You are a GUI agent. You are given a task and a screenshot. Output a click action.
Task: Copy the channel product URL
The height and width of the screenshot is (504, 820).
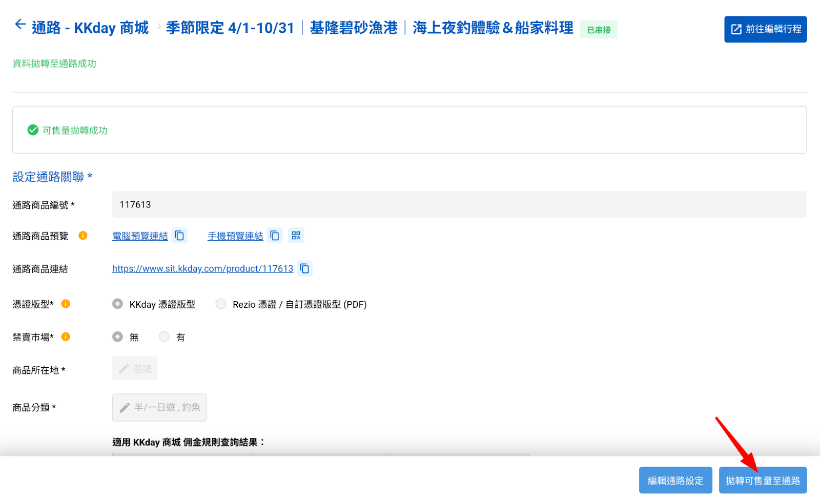click(x=304, y=268)
